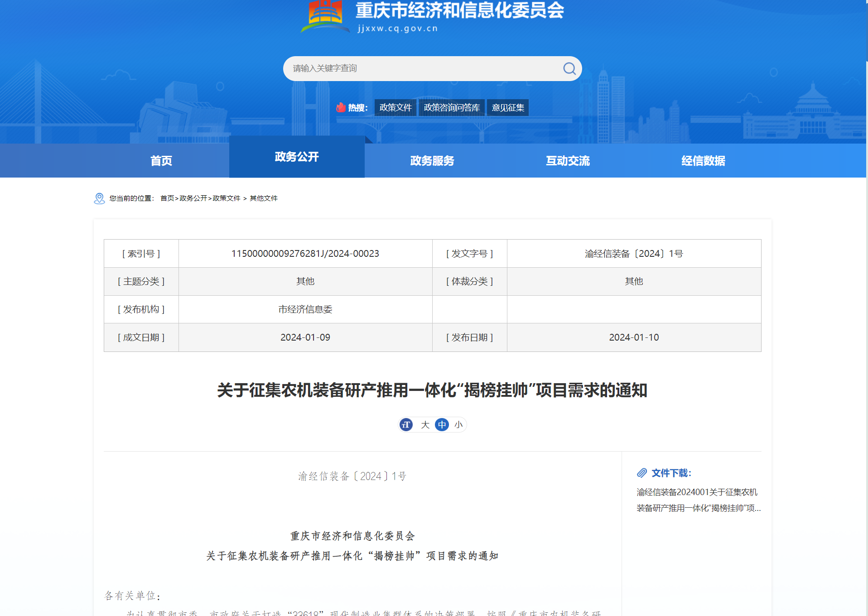Open the 首页 navigation tab

(161, 161)
